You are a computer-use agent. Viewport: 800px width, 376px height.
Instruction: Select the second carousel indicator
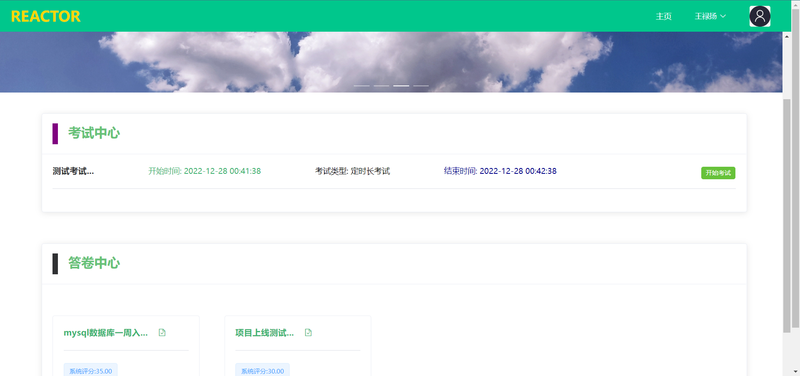[x=381, y=86]
